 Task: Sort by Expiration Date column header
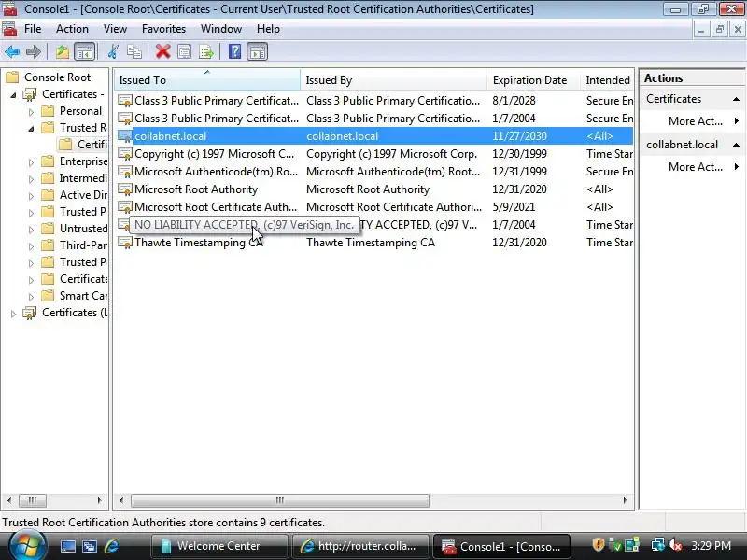[533, 80]
